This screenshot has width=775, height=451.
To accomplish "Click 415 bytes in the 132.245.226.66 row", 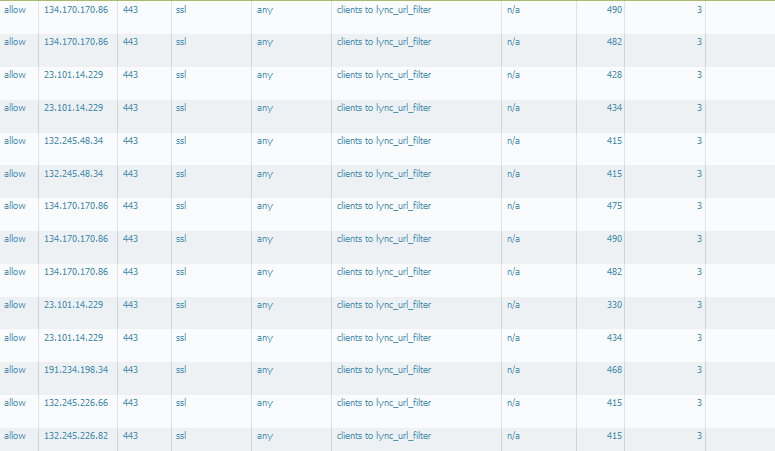I will point(614,403).
